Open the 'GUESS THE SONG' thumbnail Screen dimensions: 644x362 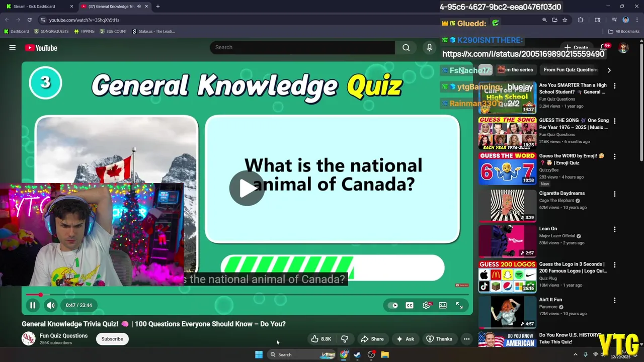[507, 133]
